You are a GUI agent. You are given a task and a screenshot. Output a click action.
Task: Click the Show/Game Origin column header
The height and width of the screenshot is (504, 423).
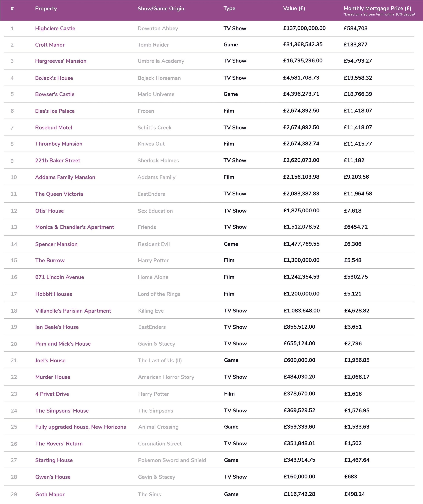[161, 9]
